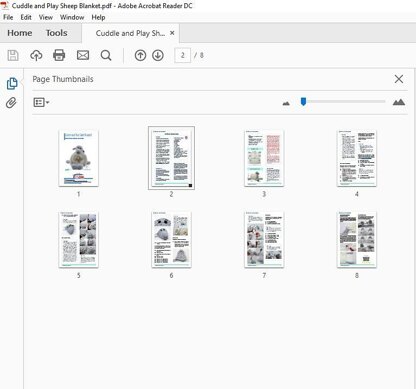Viewport: 416px width, 389px height.
Task: Send file by email envelope icon
Action: [83, 55]
